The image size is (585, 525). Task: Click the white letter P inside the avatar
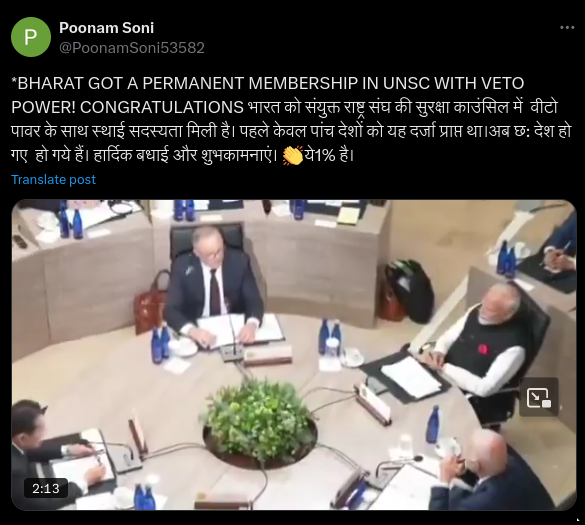[31, 37]
